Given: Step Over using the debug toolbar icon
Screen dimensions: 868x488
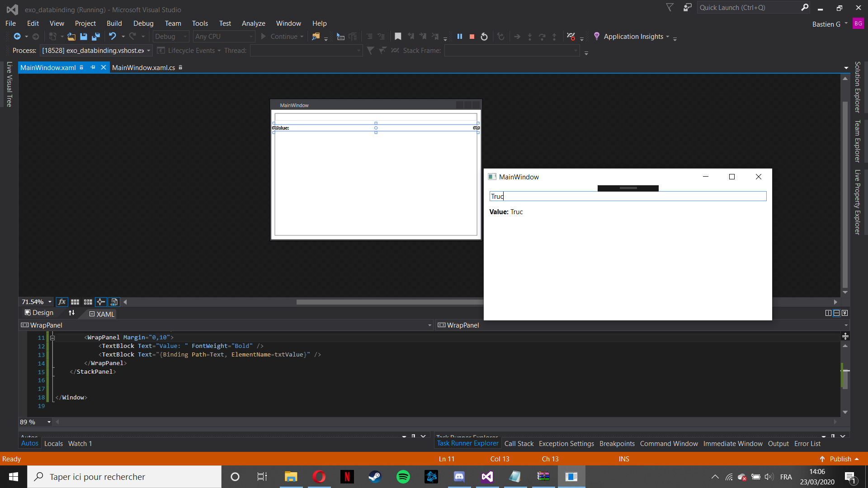Looking at the screenshot, I should [x=542, y=36].
